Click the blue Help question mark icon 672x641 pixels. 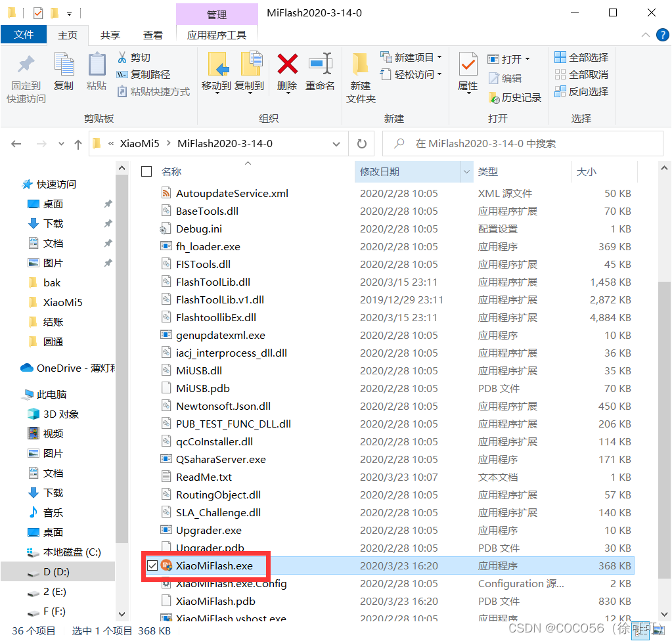[663, 35]
